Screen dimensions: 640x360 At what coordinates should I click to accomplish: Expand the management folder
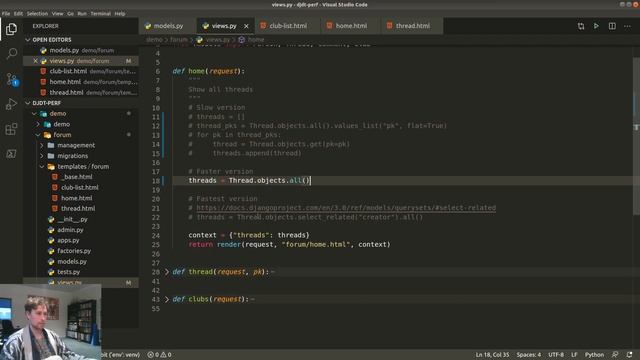tap(76, 145)
